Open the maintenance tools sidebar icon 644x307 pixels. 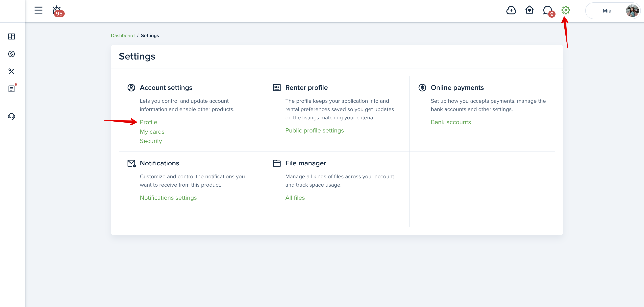[12, 71]
